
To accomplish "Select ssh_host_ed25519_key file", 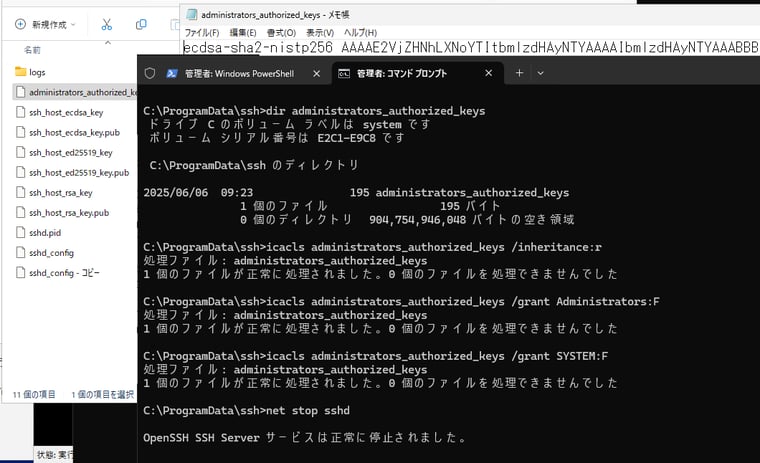I will pyautogui.click(x=70, y=152).
